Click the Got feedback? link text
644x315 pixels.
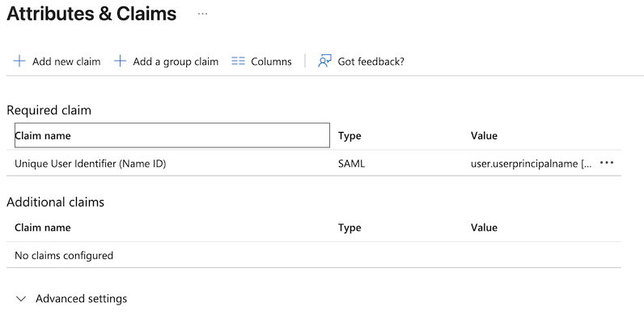(x=371, y=62)
